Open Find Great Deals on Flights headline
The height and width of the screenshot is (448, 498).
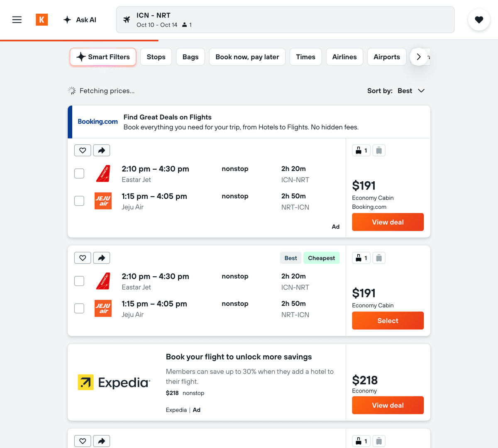click(x=168, y=117)
